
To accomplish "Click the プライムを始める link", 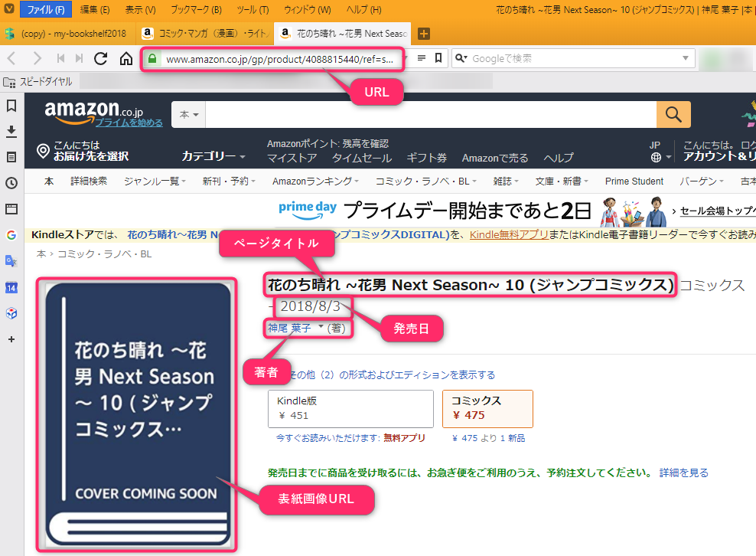I will (x=129, y=123).
